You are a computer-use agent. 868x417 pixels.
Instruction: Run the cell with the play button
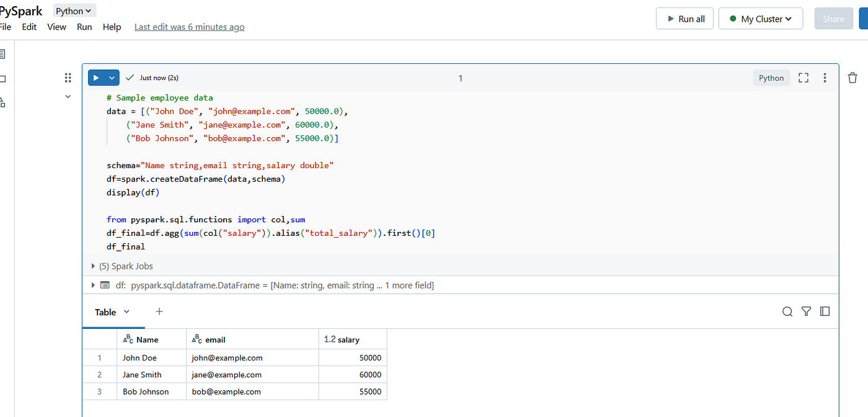(96, 78)
